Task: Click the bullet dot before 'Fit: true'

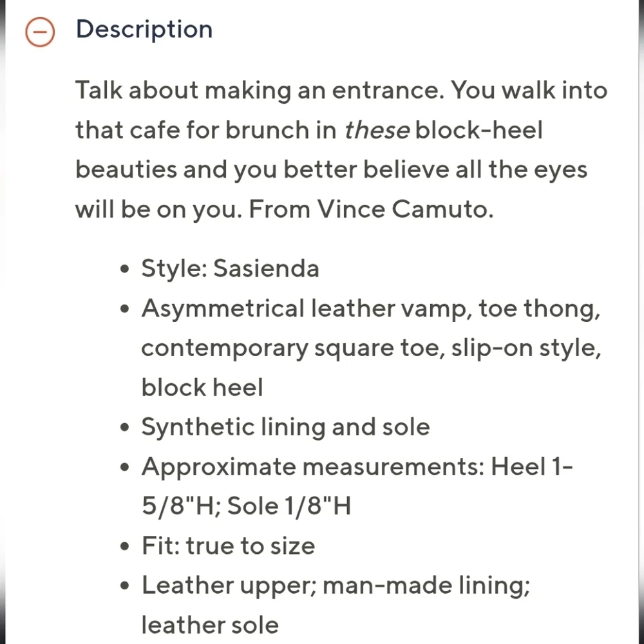Action: coord(125,547)
